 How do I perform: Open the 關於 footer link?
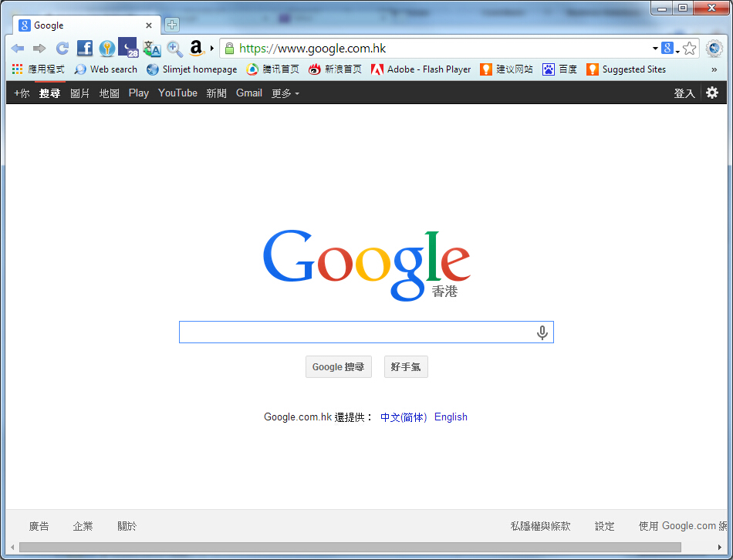pos(127,526)
